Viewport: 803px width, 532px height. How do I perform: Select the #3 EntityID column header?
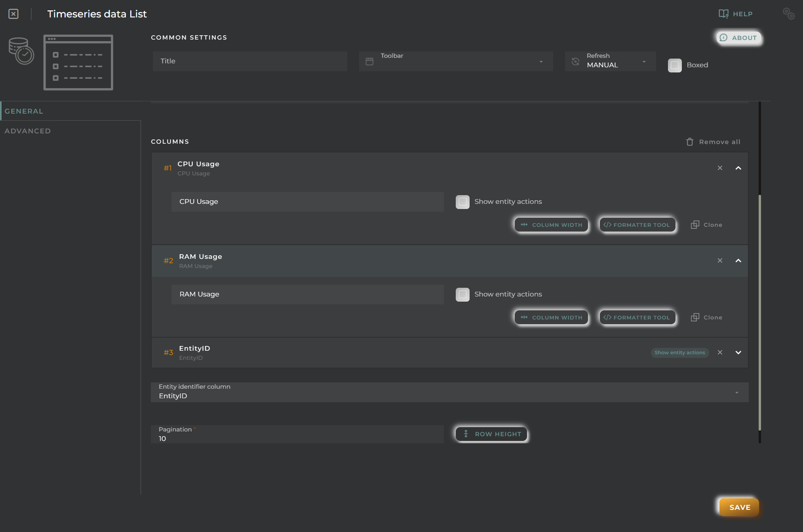pos(450,353)
